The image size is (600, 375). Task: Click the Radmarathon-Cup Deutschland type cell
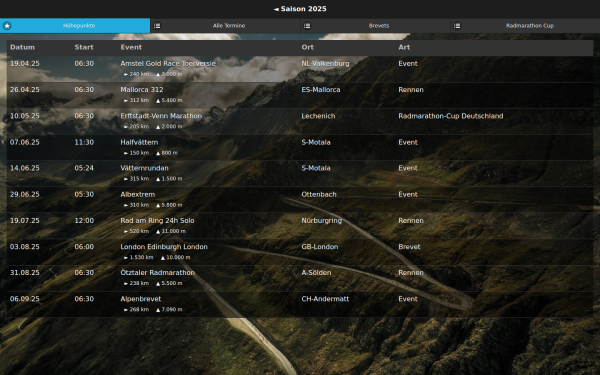[x=450, y=116]
